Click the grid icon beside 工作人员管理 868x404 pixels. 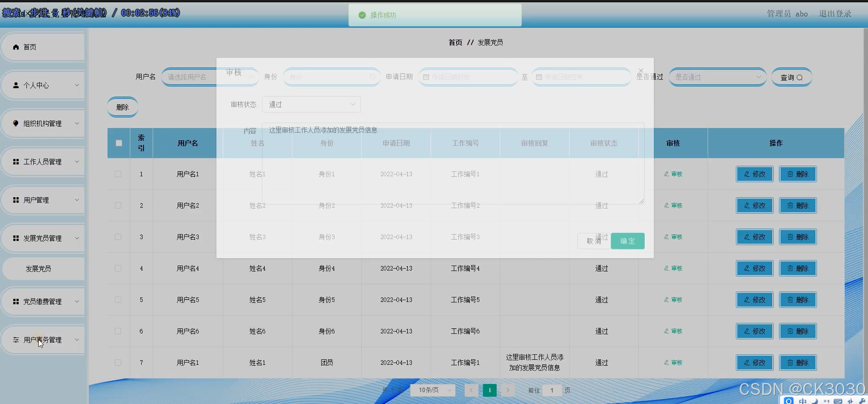click(x=16, y=162)
